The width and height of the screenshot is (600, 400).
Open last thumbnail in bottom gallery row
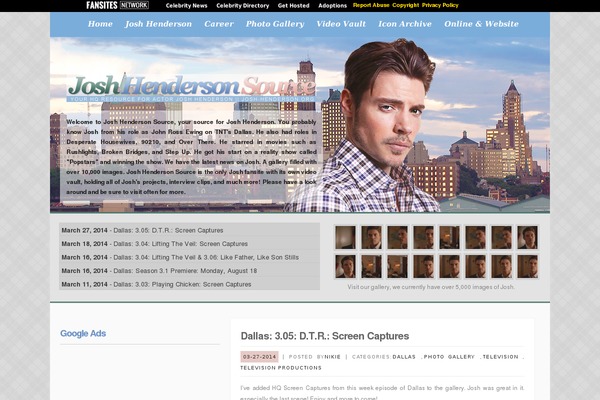point(528,266)
